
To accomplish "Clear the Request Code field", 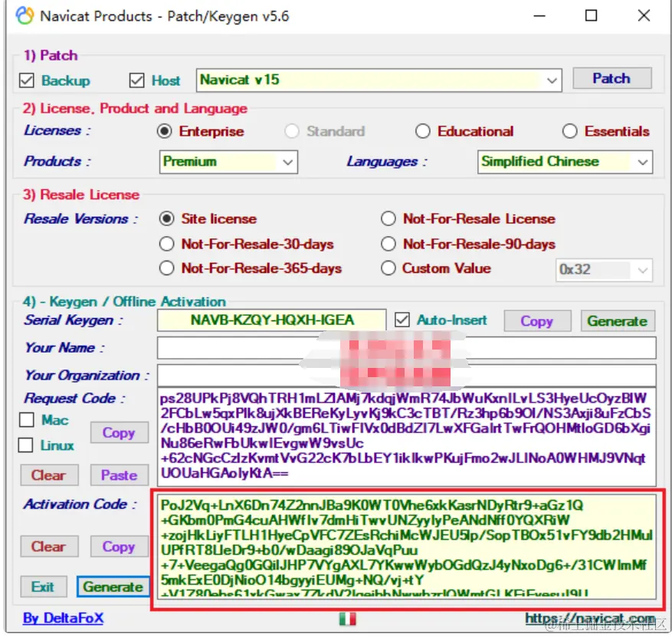I will (x=49, y=475).
